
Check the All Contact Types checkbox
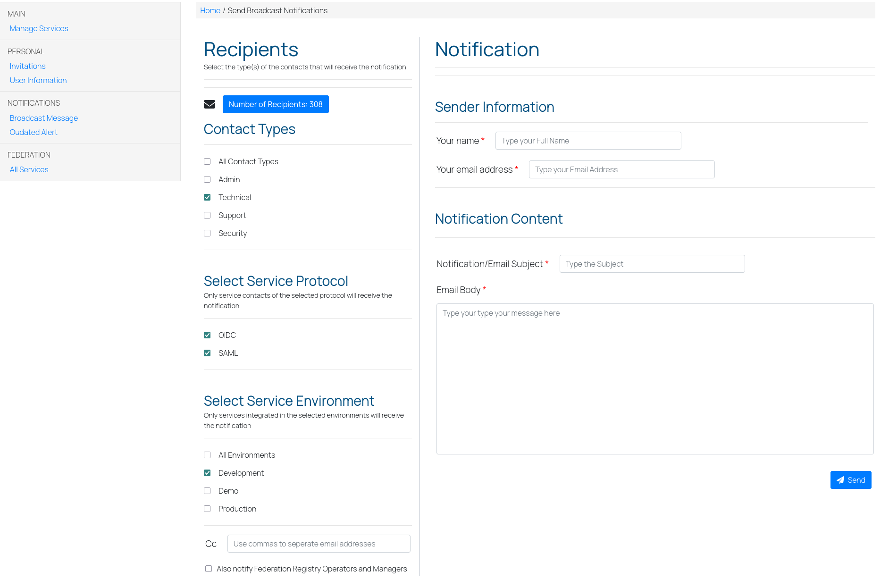[207, 161]
